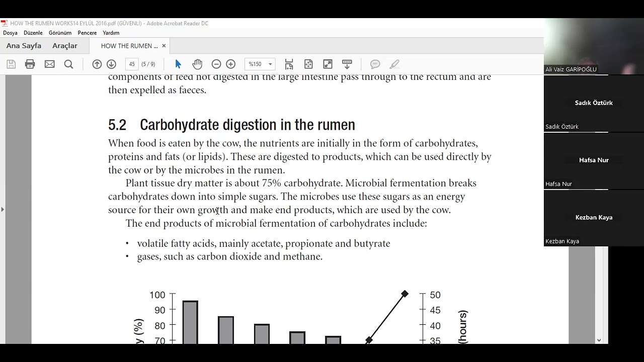Image resolution: width=644 pixels, height=362 pixels.
Task: Click the page count text '(5 / 9)'
Action: (x=148, y=64)
